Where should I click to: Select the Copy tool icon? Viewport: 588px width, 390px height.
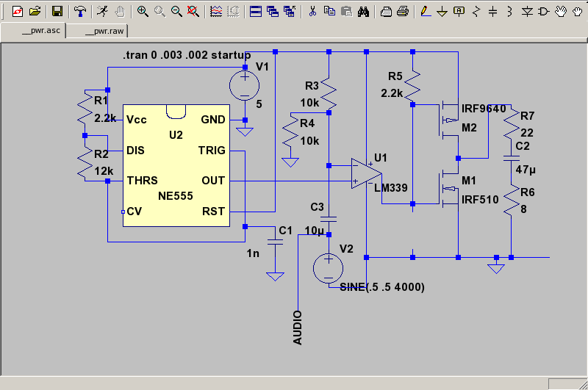pos(329,12)
